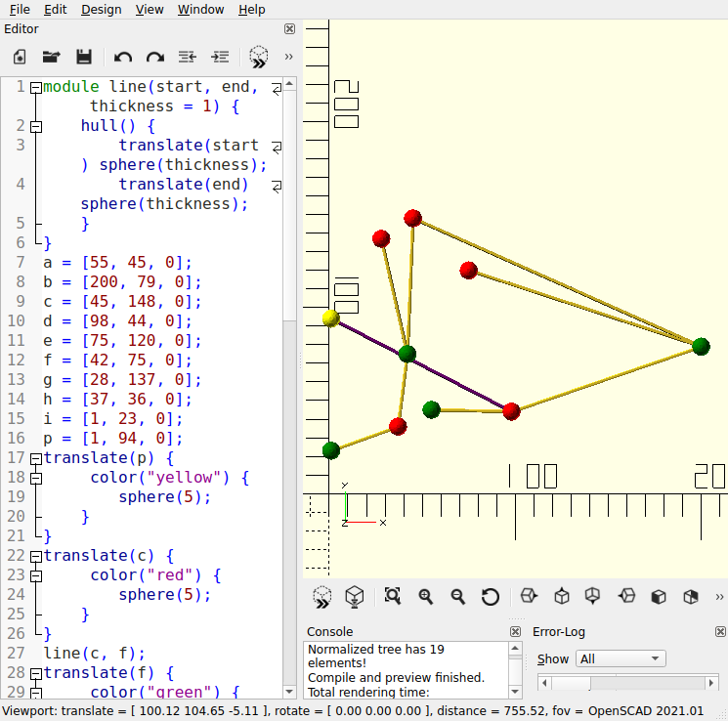Unindent the selected code lines

point(189,57)
